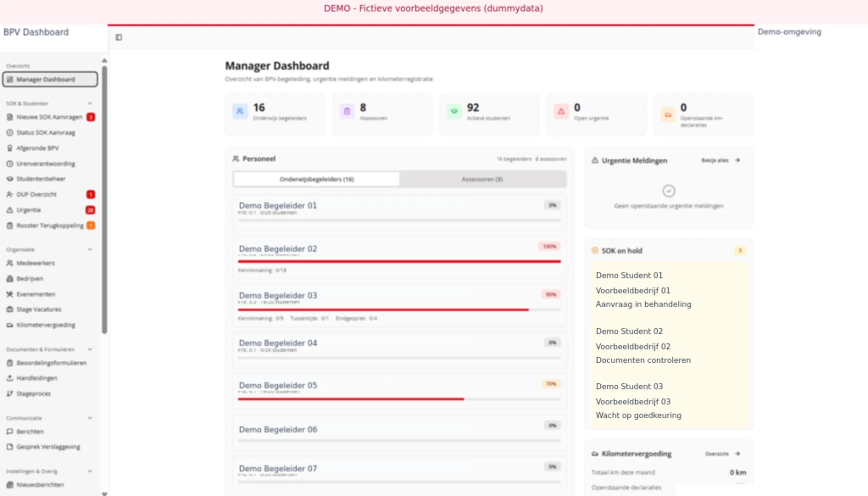Viewport: 868px width, 496px height.
Task: Collapse the Communicatie section
Action: [90, 418]
